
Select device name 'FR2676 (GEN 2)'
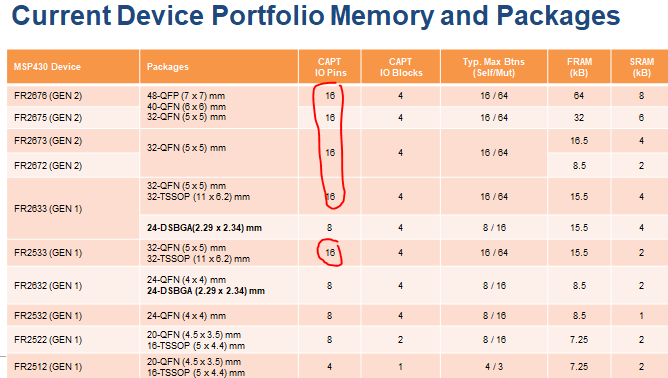coord(48,96)
